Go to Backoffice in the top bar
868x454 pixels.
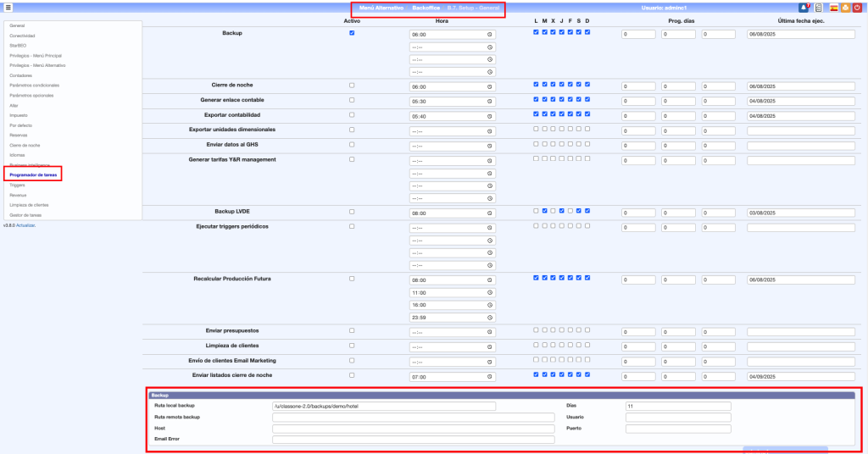pos(426,8)
